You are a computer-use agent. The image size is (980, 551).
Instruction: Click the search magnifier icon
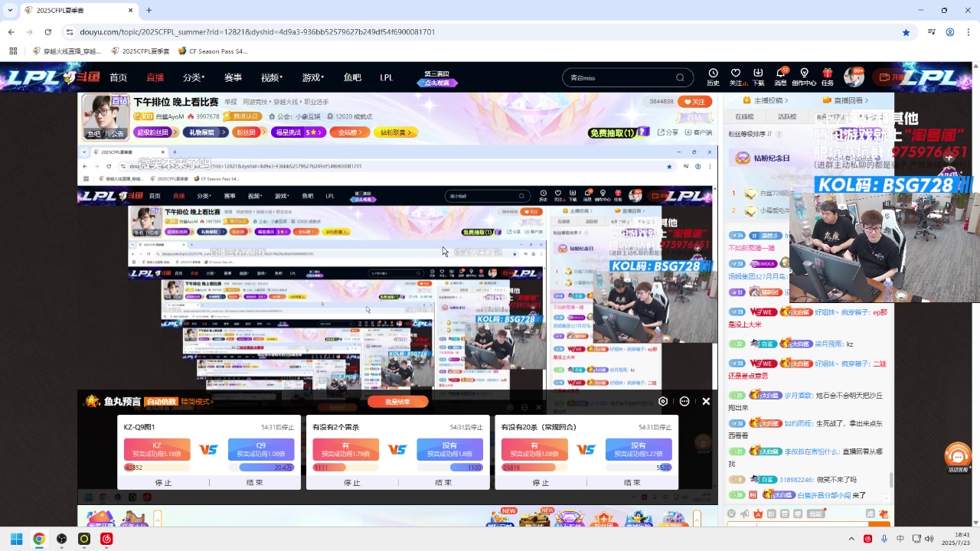click(x=680, y=77)
